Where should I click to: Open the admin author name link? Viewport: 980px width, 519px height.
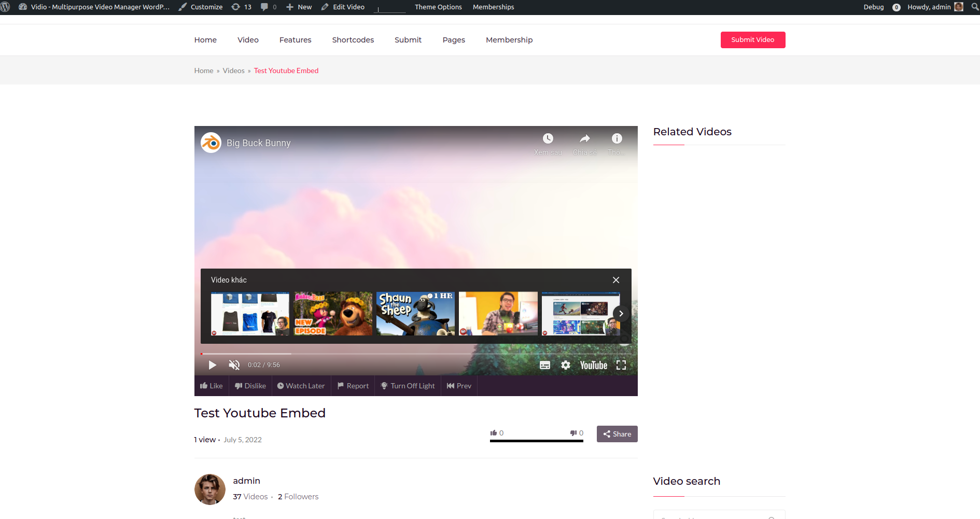click(x=246, y=481)
